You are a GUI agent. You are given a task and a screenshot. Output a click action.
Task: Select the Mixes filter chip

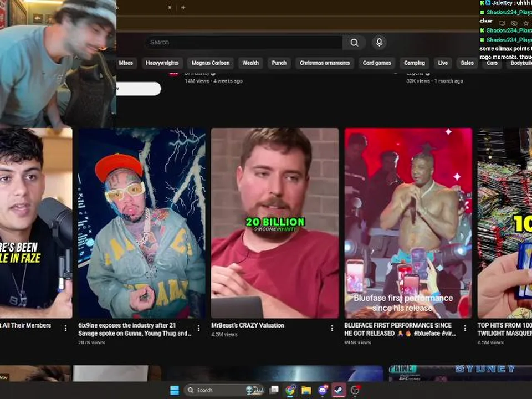tap(126, 63)
